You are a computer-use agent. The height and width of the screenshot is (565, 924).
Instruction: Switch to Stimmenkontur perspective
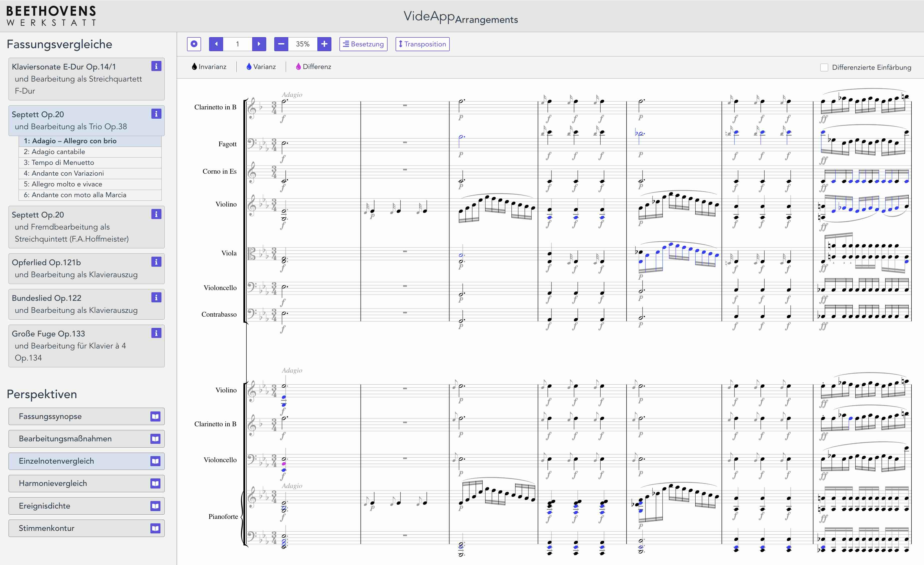tap(86, 528)
